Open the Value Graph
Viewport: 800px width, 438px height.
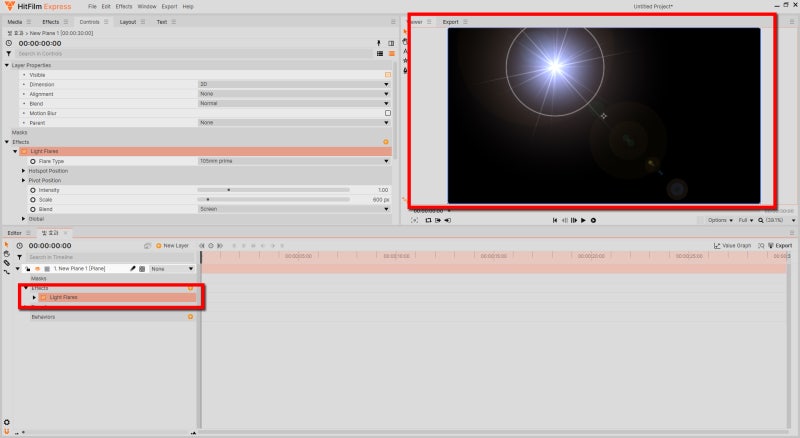732,246
